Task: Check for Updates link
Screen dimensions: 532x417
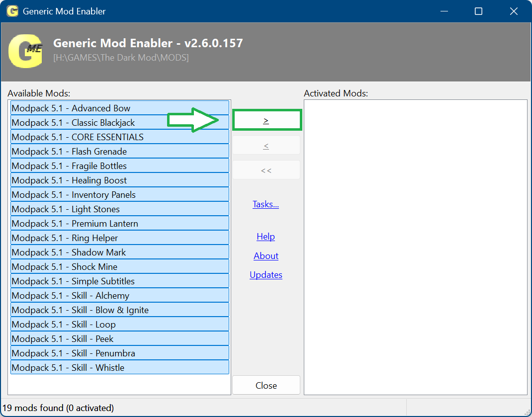Action: (266, 275)
